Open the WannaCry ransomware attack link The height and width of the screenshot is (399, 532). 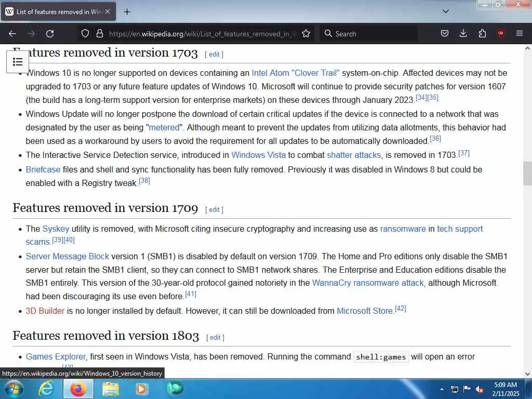(x=369, y=283)
